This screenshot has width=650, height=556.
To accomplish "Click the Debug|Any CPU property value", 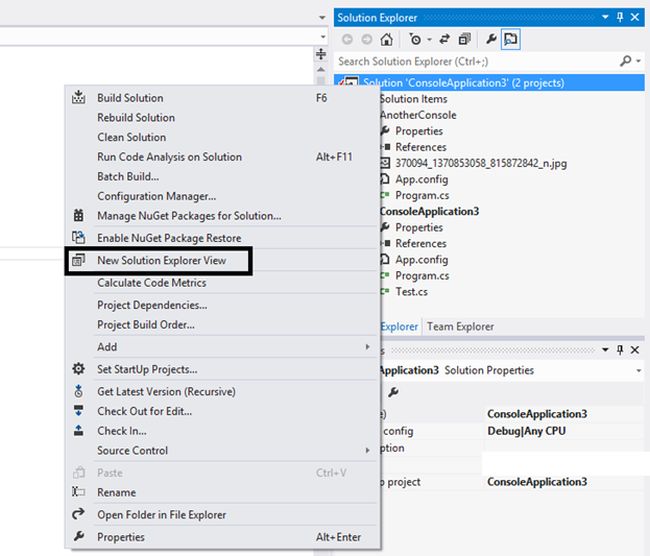I will pos(526,431).
